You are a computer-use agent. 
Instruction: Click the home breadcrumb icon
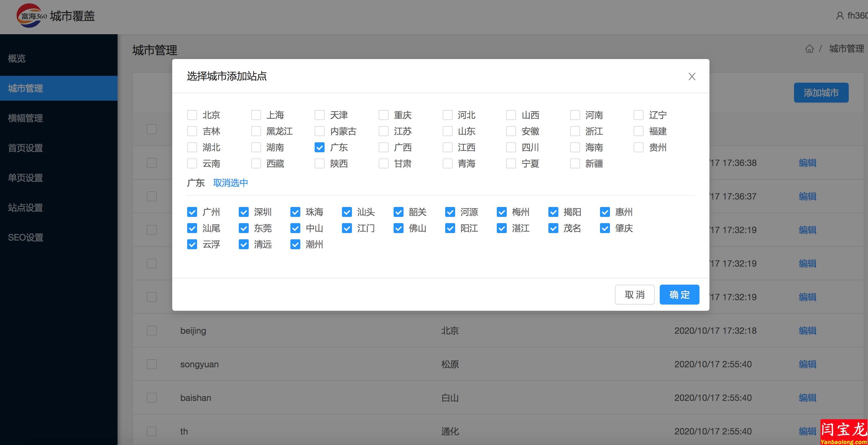pyautogui.click(x=809, y=49)
